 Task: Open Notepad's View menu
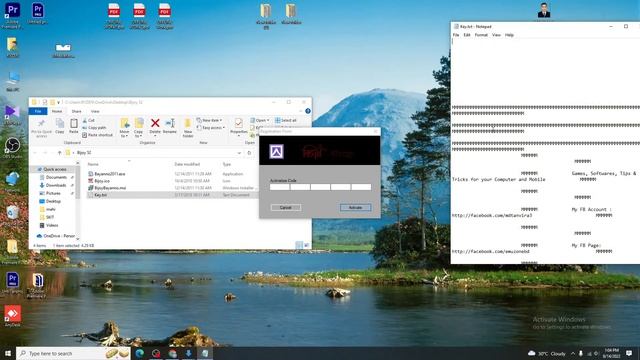496,35
